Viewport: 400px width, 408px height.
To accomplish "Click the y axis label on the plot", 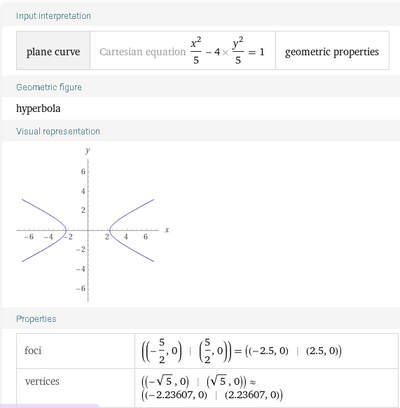I will point(88,150).
